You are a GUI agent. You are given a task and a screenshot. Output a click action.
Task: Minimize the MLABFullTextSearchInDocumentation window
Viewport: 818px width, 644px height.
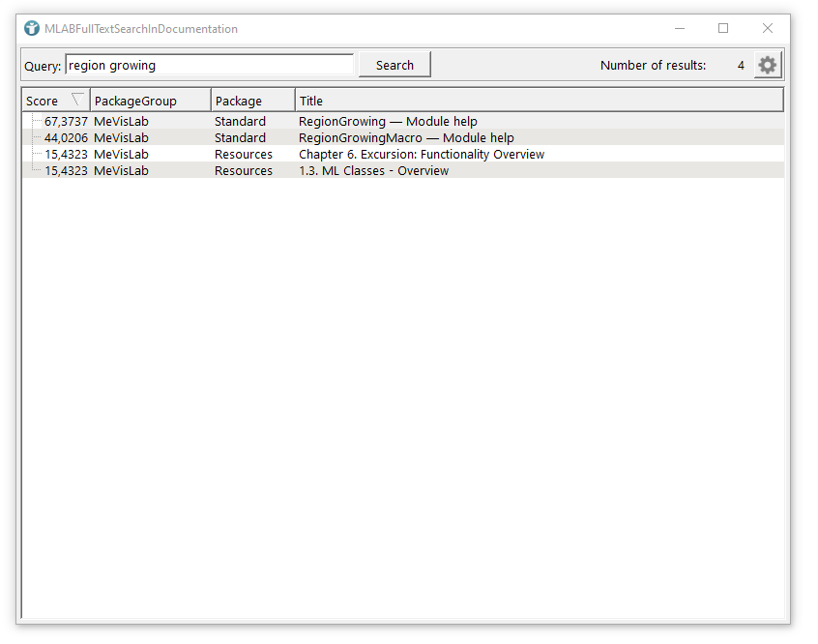coord(680,29)
